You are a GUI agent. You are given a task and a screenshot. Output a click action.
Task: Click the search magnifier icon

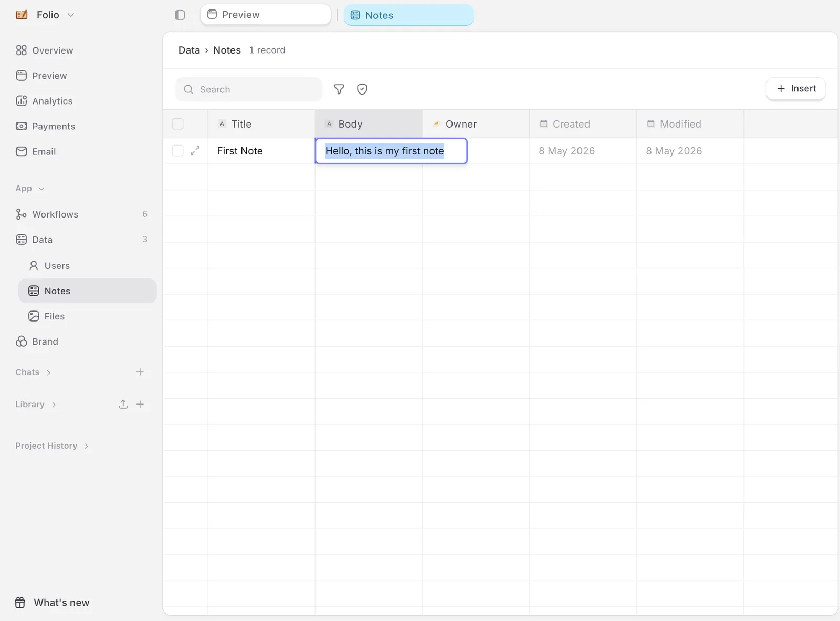click(x=188, y=89)
